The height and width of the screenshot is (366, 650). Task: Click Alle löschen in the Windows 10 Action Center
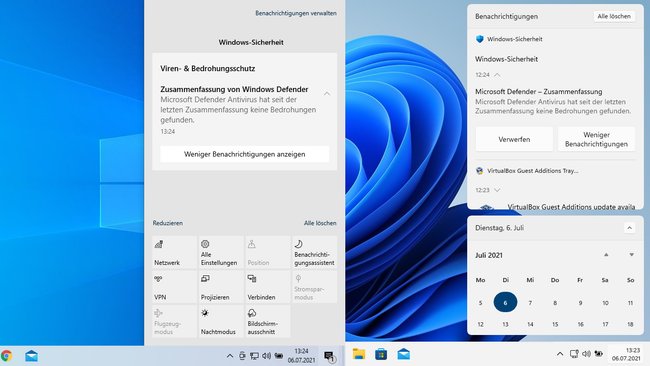point(320,223)
